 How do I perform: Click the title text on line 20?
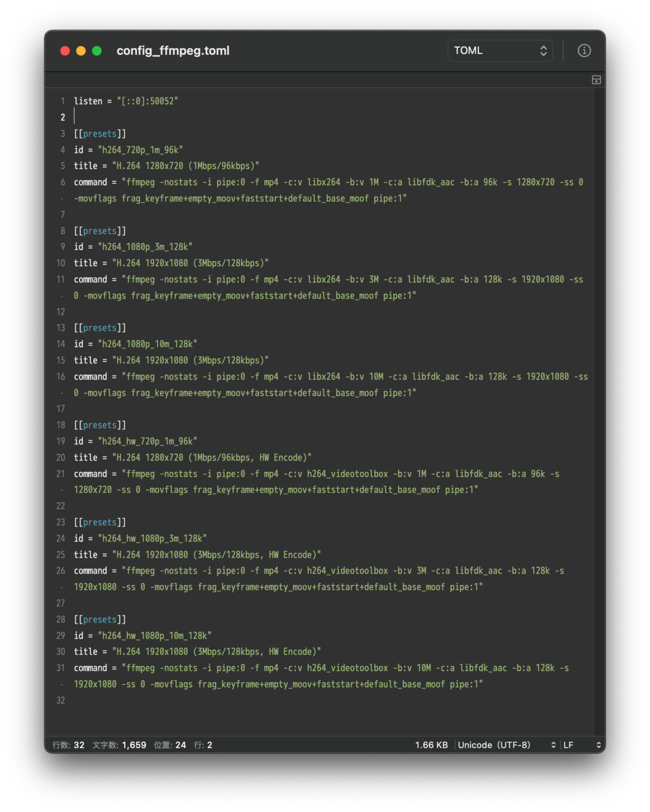pyautogui.click(x=212, y=458)
